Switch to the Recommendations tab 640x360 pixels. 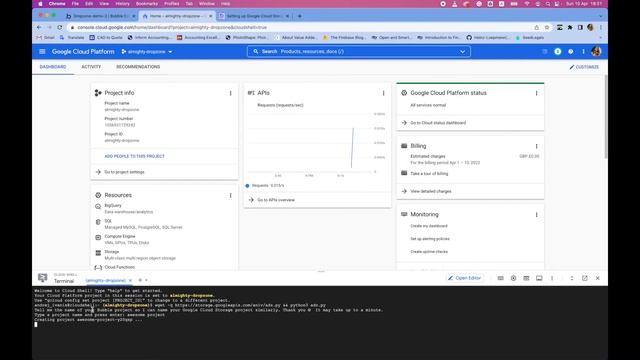coord(138,67)
